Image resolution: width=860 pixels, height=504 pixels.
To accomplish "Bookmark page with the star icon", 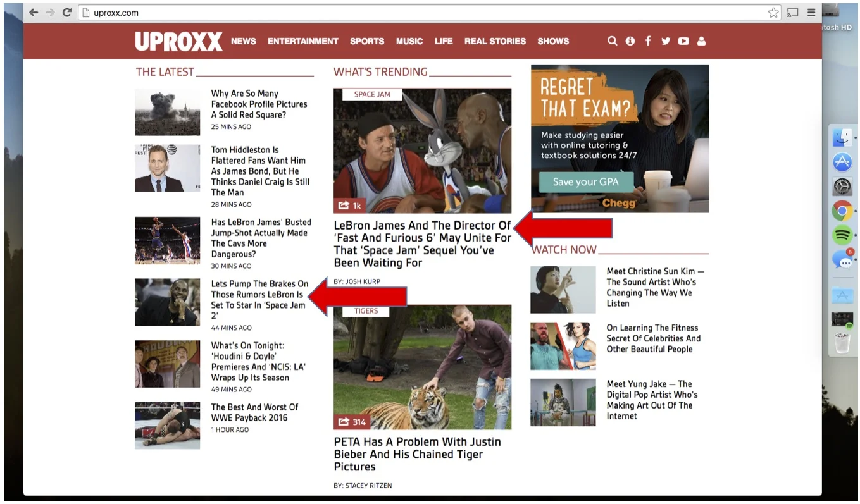I will coord(773,13).
